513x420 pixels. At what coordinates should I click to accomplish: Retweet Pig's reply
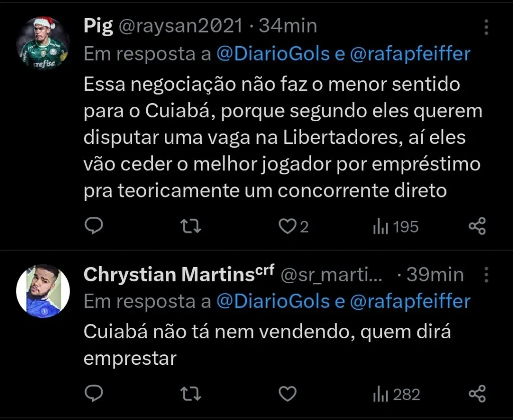(x=190, y=226)
